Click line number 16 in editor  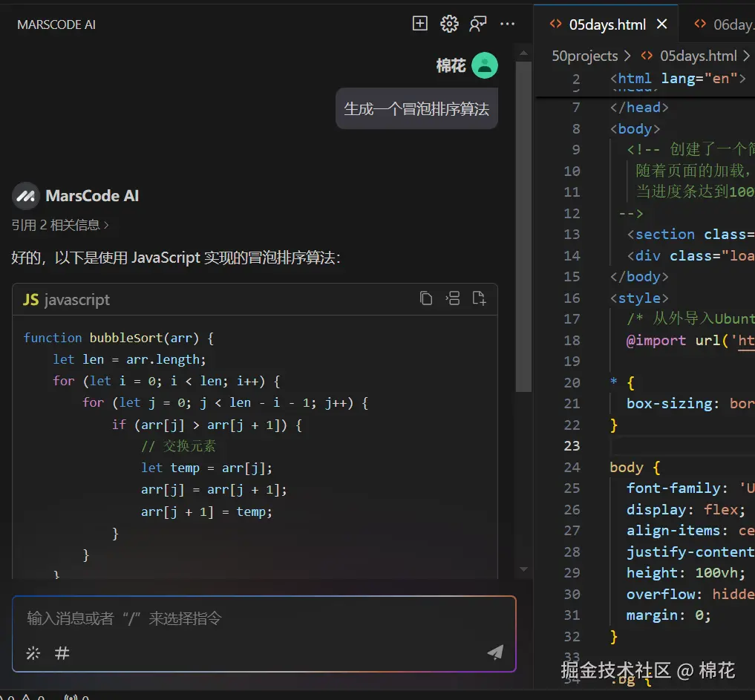572,298
